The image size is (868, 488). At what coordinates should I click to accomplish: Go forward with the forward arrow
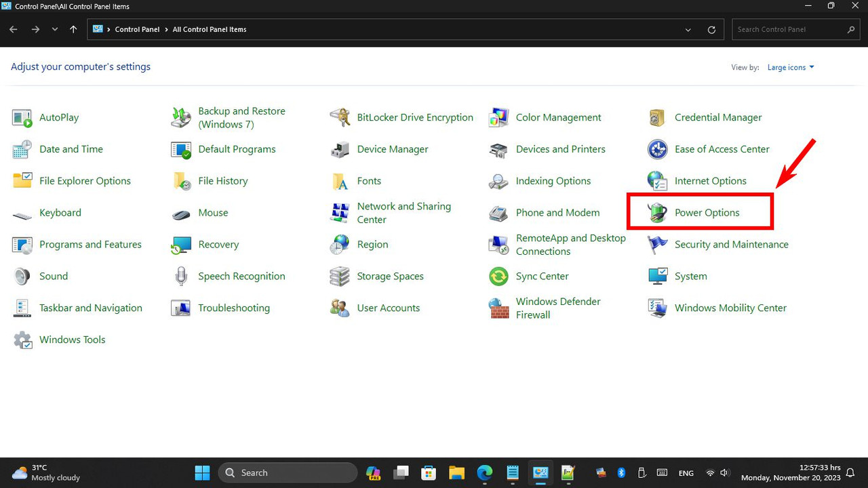(x=35, y=30)
